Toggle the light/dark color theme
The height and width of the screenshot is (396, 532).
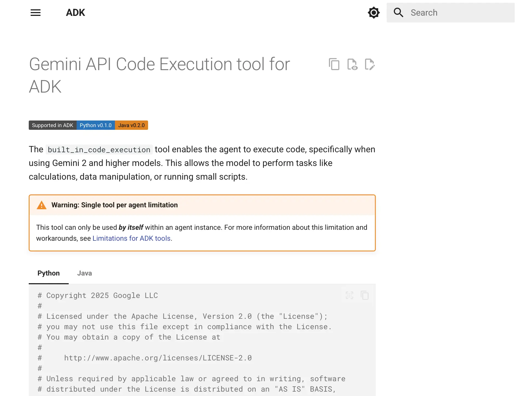point(374,13)
